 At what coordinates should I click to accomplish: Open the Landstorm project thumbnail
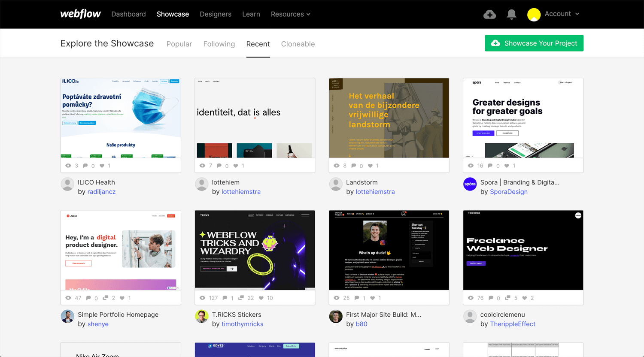click(x=389, y=118)
